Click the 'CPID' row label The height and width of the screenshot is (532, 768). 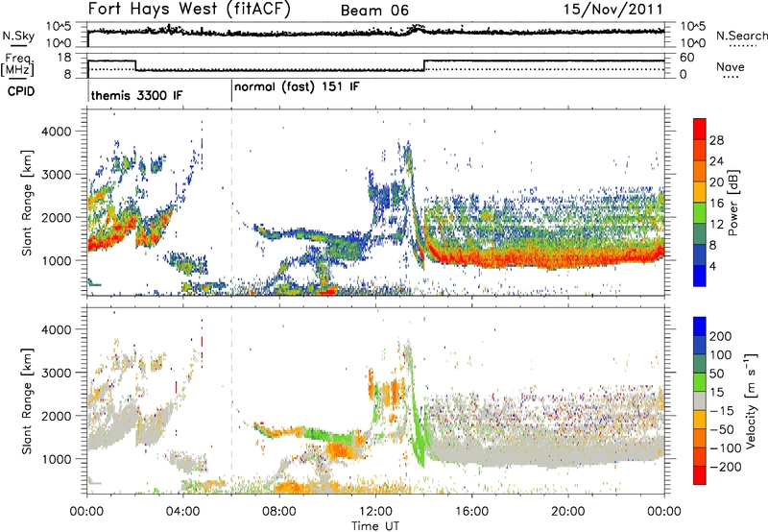[21, 91]
